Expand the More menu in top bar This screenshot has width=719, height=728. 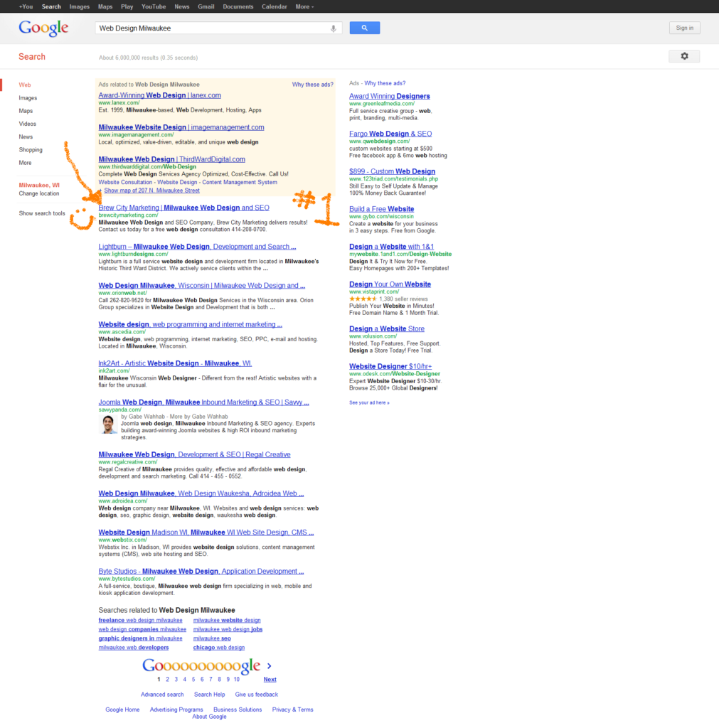[x=304, y=6]
